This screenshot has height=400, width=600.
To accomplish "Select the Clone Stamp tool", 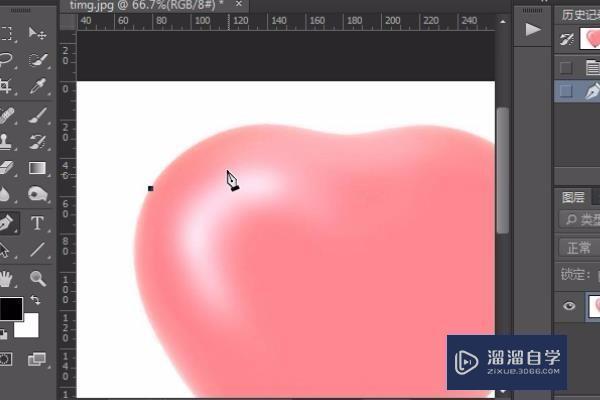I will pyautogui.click(x=5, y=141).
